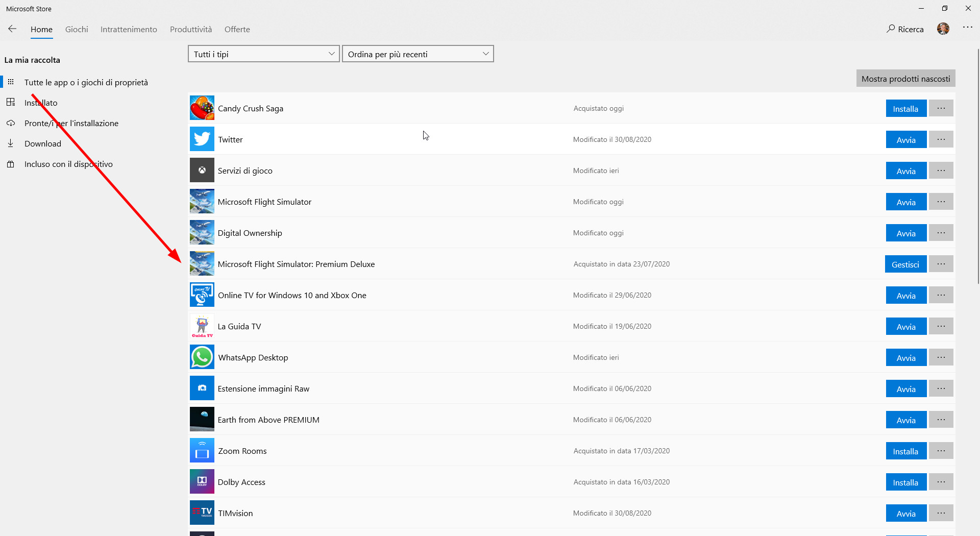This screenshot has height=536, width=980.
Task: Click the Online TV for Windows 10 title
Action: click(x=292, y=295)
